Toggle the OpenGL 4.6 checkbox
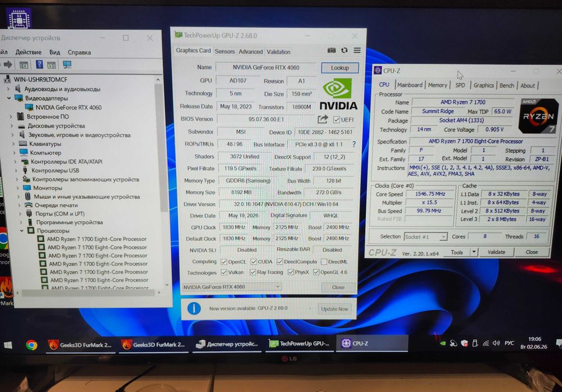Viewport: 562px width, 392px height. point(316,272)
